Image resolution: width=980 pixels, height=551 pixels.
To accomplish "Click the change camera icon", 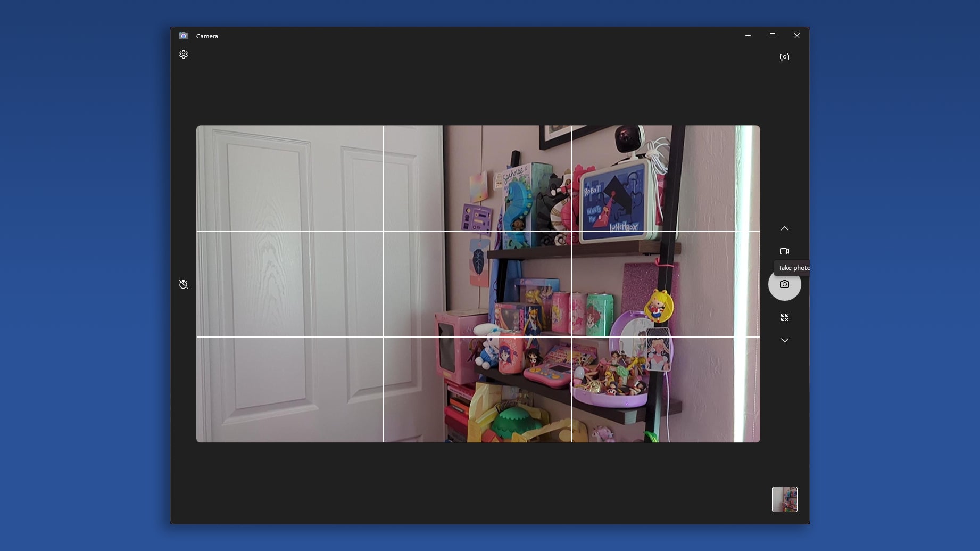I will [784, 57].
